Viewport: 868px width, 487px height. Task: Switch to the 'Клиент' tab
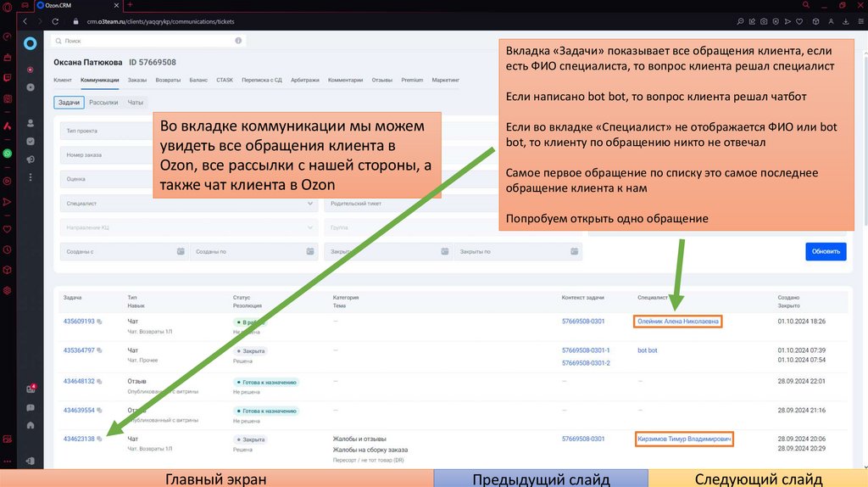click(x=63, y=80)
